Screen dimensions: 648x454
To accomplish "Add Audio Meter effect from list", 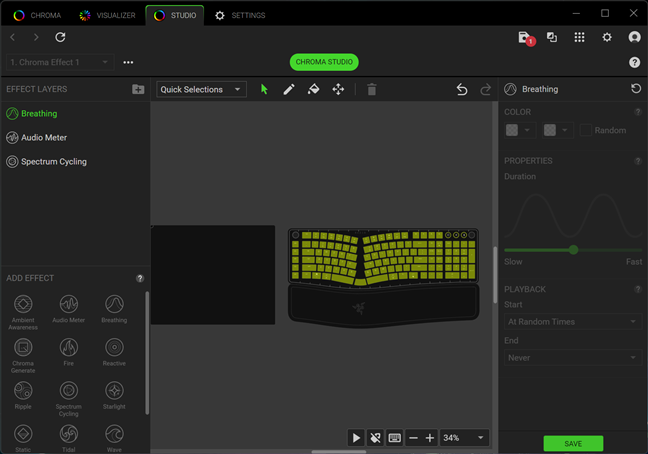I will click(69, 308).
